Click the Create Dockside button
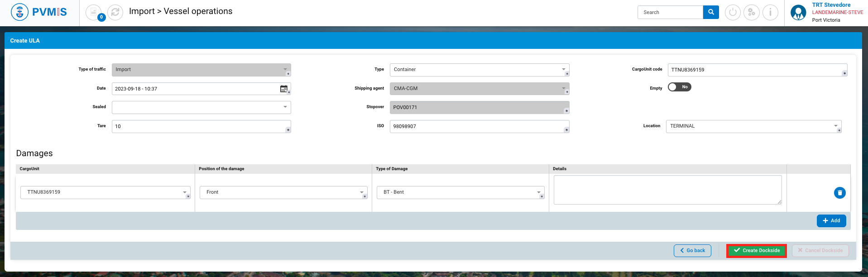This screenshot has height=277, width=868. (x=756, y=251)
